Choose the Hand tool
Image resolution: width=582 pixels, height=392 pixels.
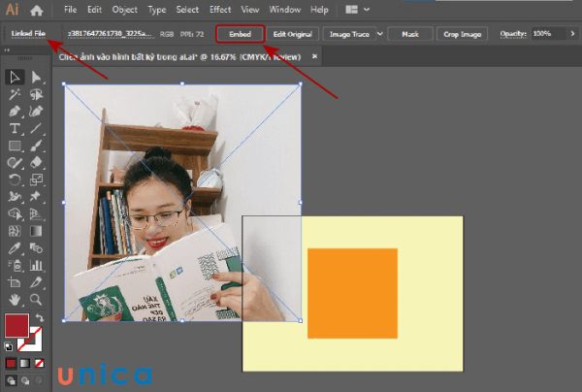[x=16, y=300]
